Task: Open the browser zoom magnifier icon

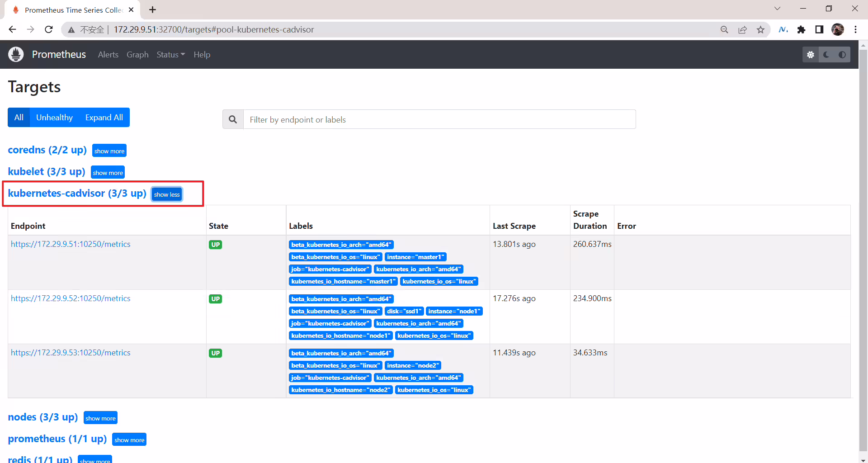Action: (724, 30)
